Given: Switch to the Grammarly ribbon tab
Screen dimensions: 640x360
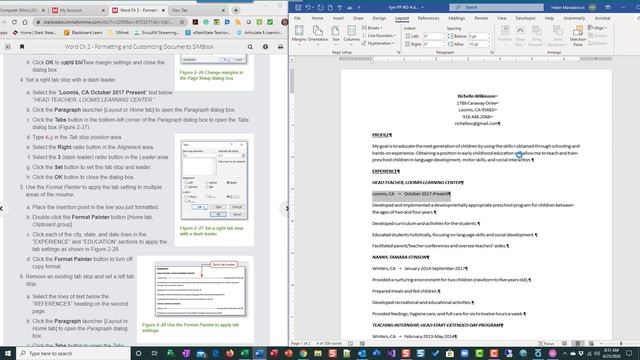Looking at the screenshot, I should click(574, 18).
